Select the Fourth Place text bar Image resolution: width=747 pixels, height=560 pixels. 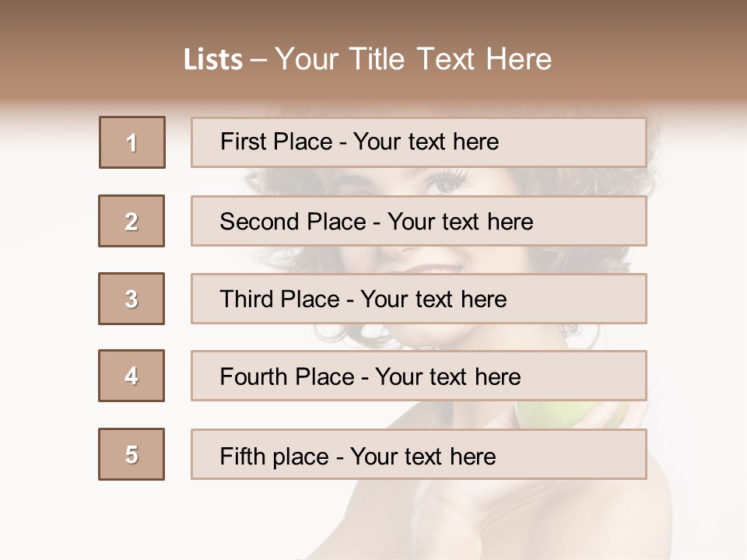pyautogui.click(x=419, y=376)
